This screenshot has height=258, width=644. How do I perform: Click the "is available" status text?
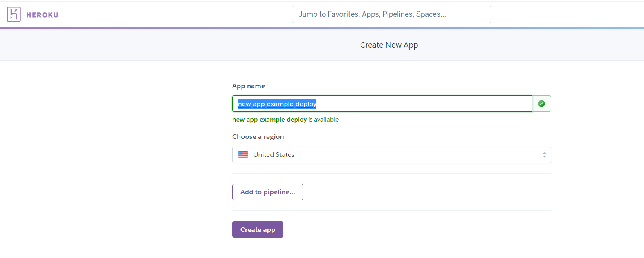point(323,120)
